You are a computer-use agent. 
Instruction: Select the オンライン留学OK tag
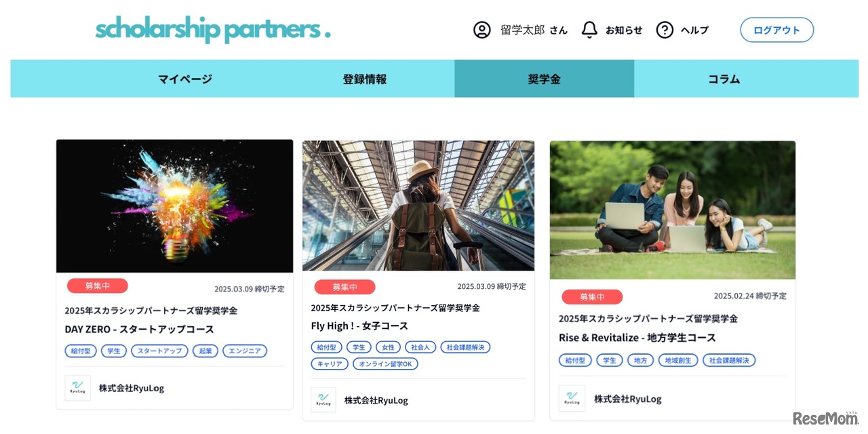pyautogui.click(x=385, y=363)
